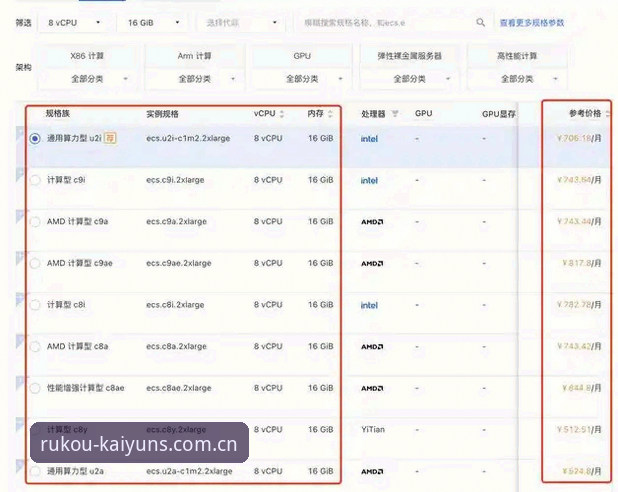Select the 计算型 c9i radio button
The height and width of the screenshot is (492, 618).
35,180
